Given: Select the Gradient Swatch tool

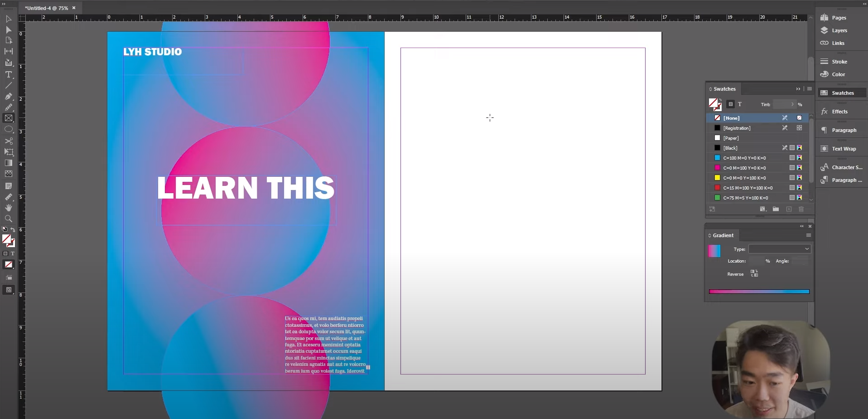Looking at the screenshot, I should [x=9, y=163].
